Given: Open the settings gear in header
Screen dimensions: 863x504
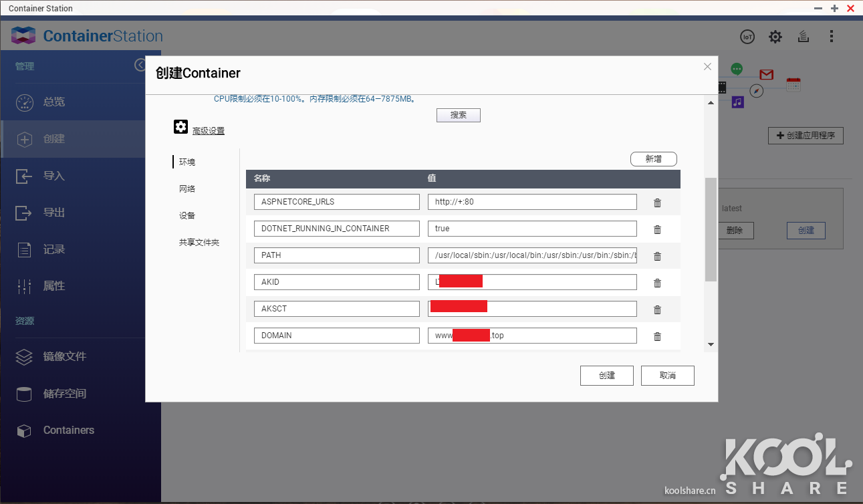Looking at the screenshot, I should (x=775, y=37).
